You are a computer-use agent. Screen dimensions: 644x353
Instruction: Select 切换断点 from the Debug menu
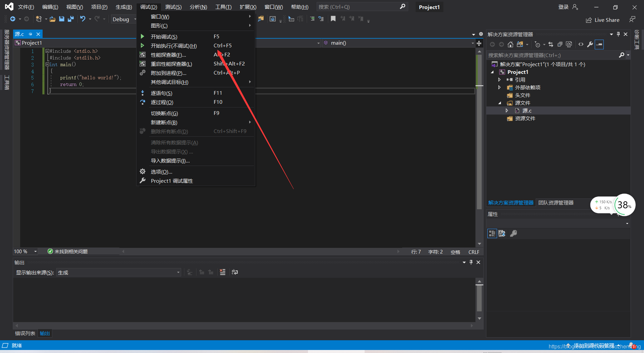pos(164,113)
